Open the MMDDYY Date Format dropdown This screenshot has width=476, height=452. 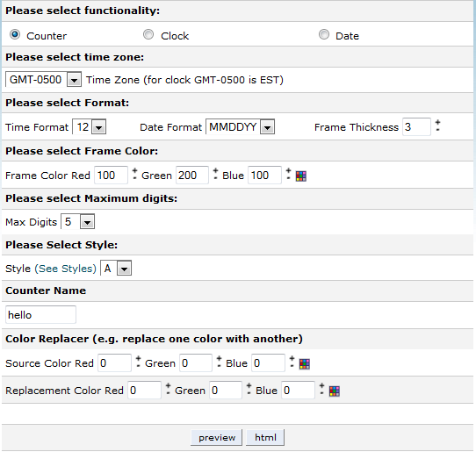[x=240, y=126]
